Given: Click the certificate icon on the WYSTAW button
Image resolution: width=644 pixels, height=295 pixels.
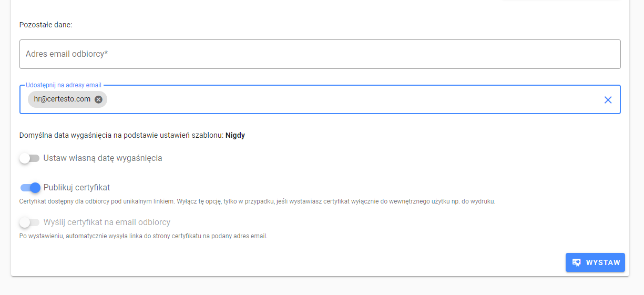Looking at the screenshot, I should [576, 262].
